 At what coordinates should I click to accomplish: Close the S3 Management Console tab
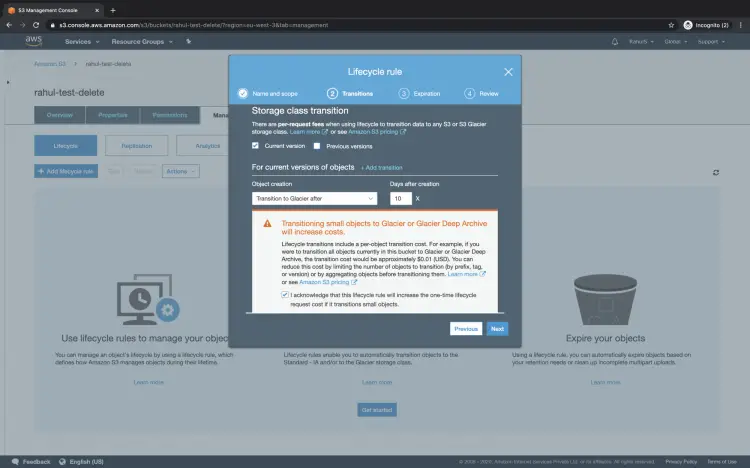pos(97,10)
